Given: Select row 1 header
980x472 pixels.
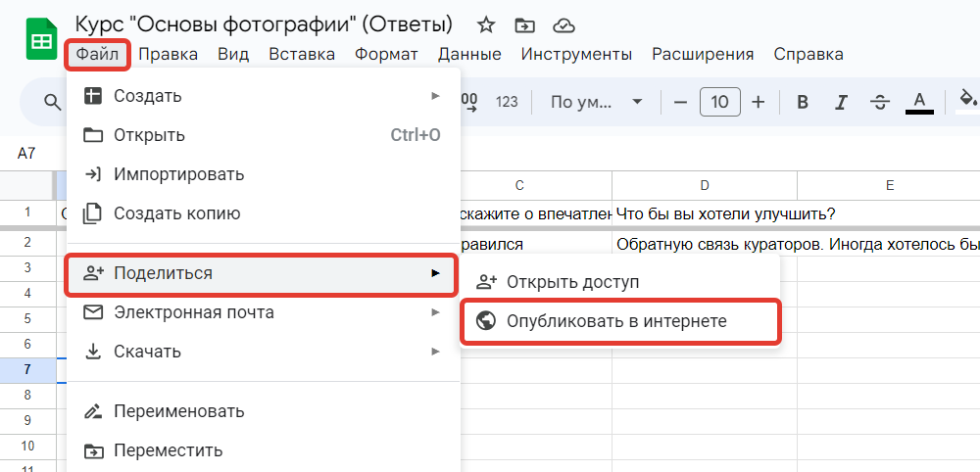Looking at the screenshot, I should coord(27,212).
